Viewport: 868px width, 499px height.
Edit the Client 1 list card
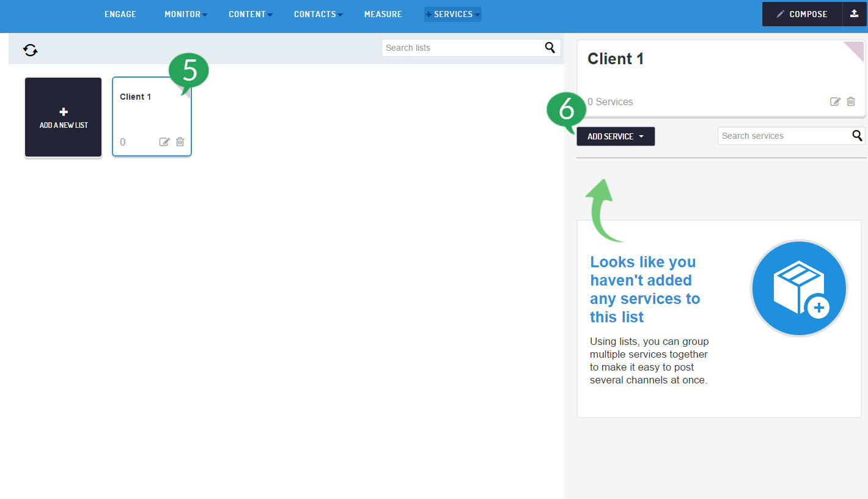164,142
